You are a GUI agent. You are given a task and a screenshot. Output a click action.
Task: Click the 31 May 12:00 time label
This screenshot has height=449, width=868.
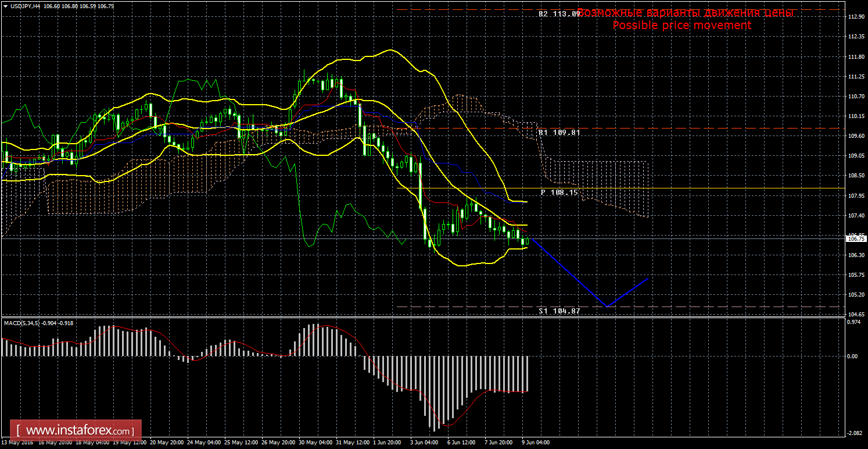coord(354,443)
